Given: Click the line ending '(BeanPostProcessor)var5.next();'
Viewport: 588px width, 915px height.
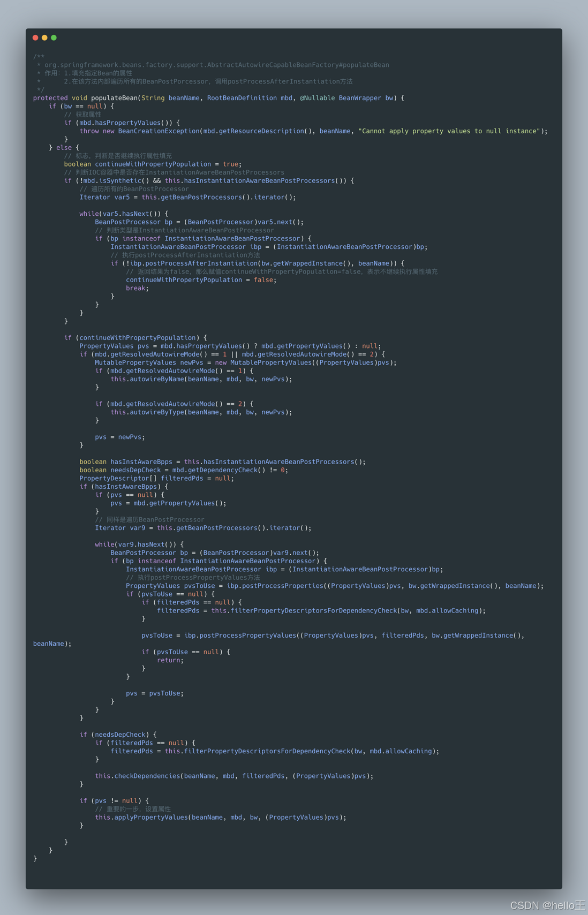Looking at the screenshot, I should 199,222.
